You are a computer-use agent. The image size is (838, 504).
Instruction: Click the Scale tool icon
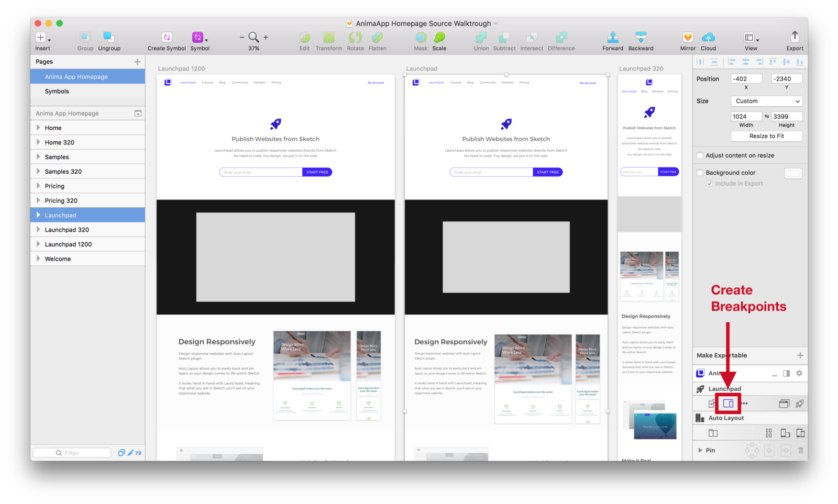click(439, 38)
